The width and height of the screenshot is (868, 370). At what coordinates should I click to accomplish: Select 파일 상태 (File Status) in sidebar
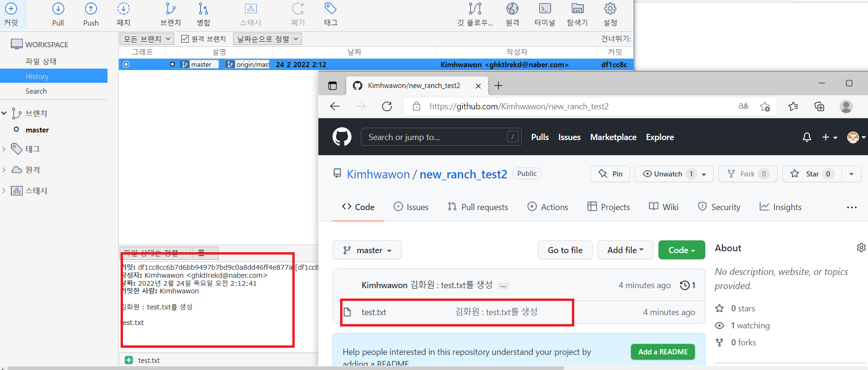[x=41, y=61]
